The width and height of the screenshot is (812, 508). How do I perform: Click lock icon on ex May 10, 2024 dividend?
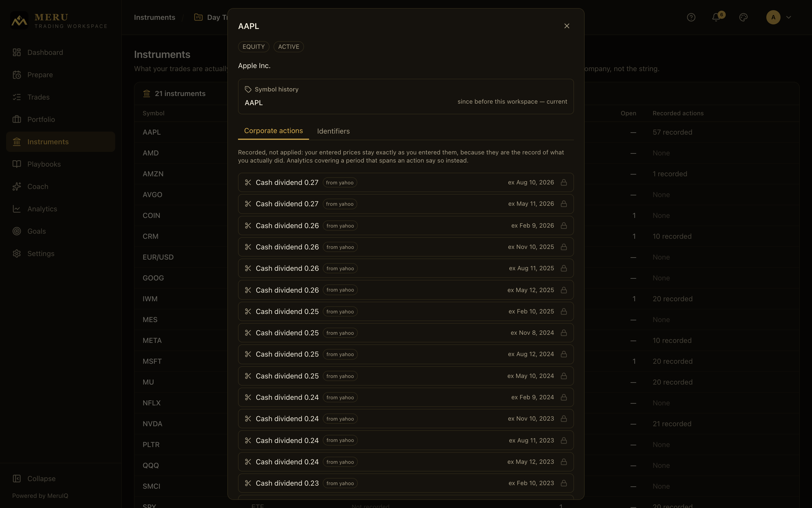(564, 376)
